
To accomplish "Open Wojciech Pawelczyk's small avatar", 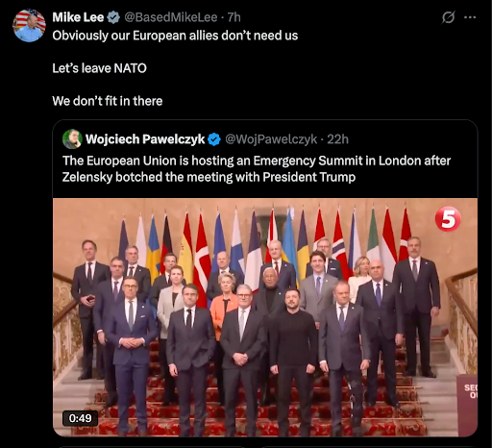I will 72,139.
